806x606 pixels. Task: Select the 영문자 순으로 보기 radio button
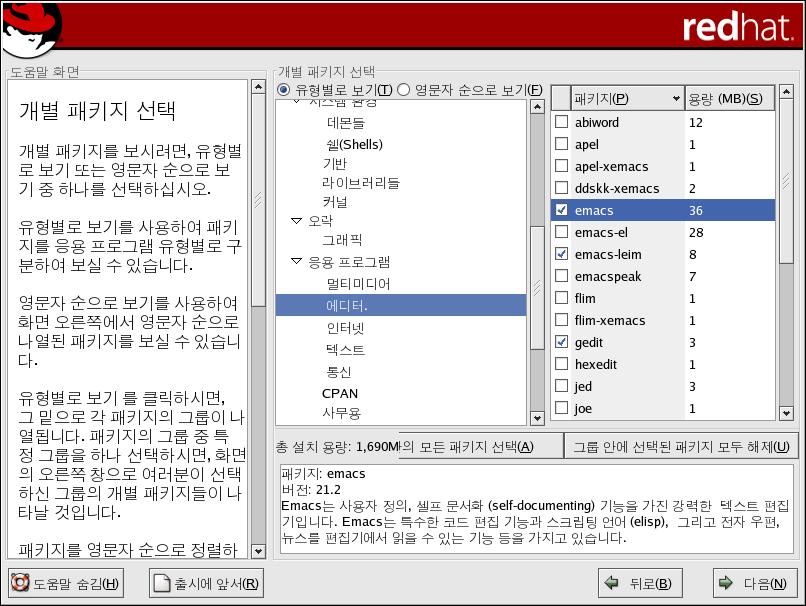404,90
